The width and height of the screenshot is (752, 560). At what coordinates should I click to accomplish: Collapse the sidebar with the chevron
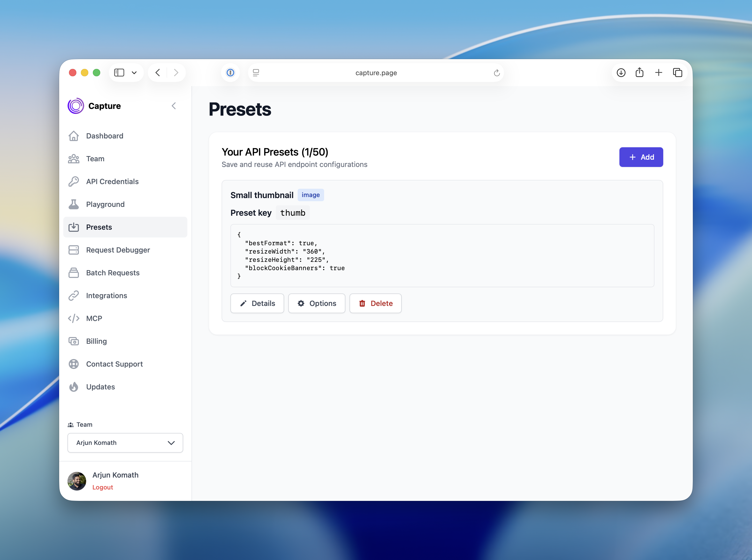click(x=174, y=106)
